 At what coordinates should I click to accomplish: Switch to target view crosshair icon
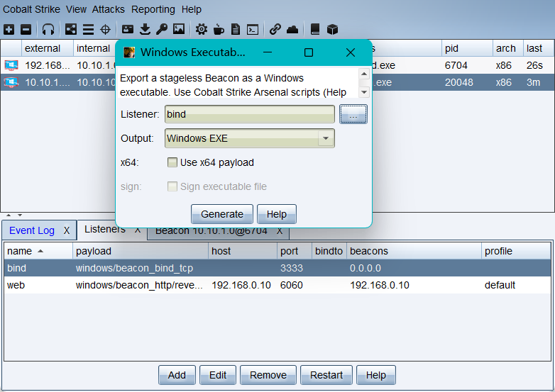coord(106,29)
